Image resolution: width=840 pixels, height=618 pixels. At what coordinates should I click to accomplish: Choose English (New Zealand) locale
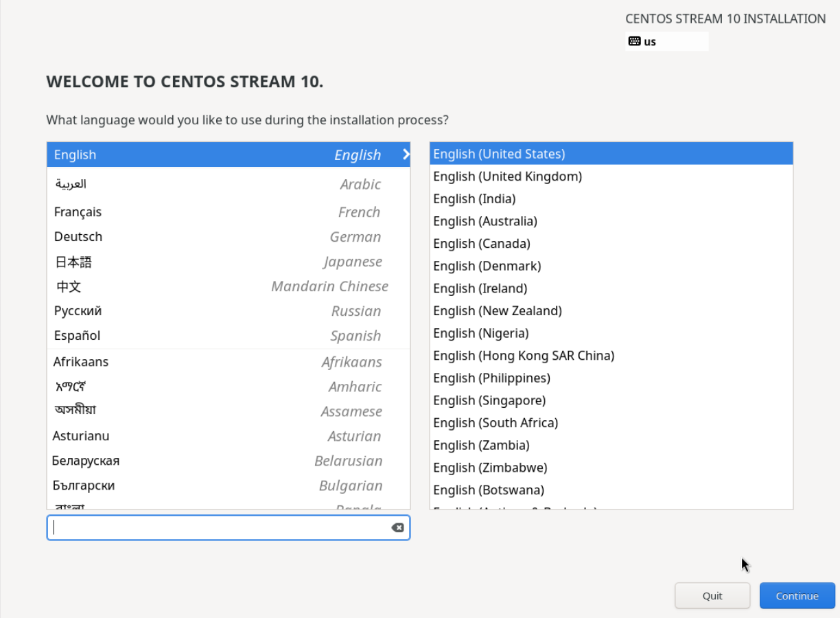(611, 311)
